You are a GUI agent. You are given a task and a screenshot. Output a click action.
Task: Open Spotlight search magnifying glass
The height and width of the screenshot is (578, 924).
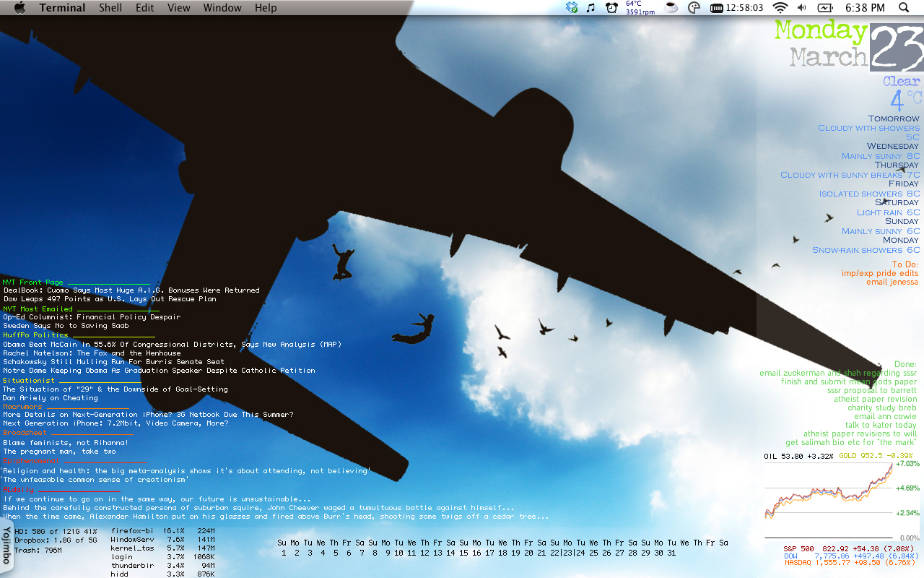click(x=904, y=8)
